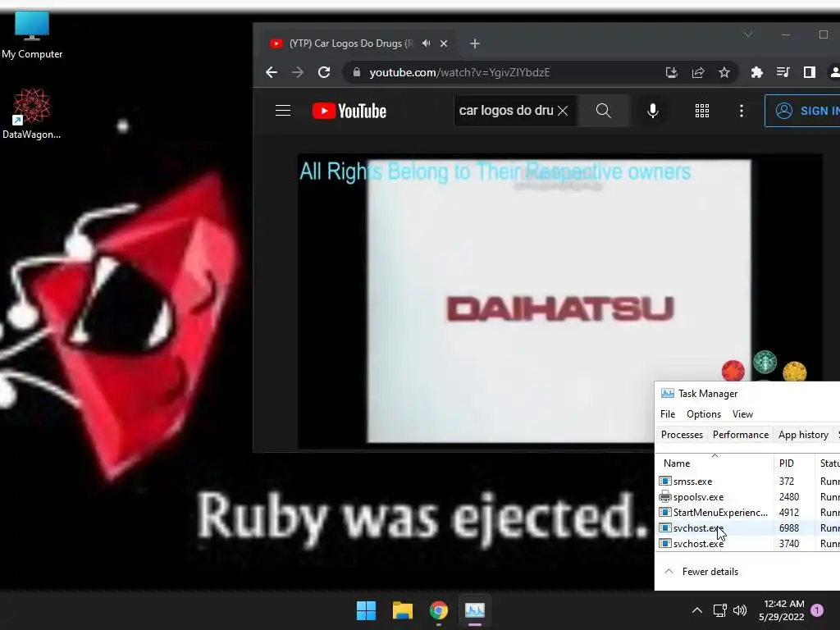Open network status tray icon
Image resolution: width=840 pixels, height=630 pixels.
720,610
